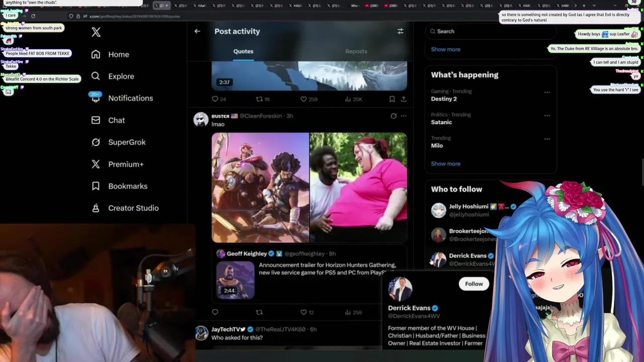The image size is (644, 362).
Task: Open Premium+ in the sidebar
Action: click(117, 164)
